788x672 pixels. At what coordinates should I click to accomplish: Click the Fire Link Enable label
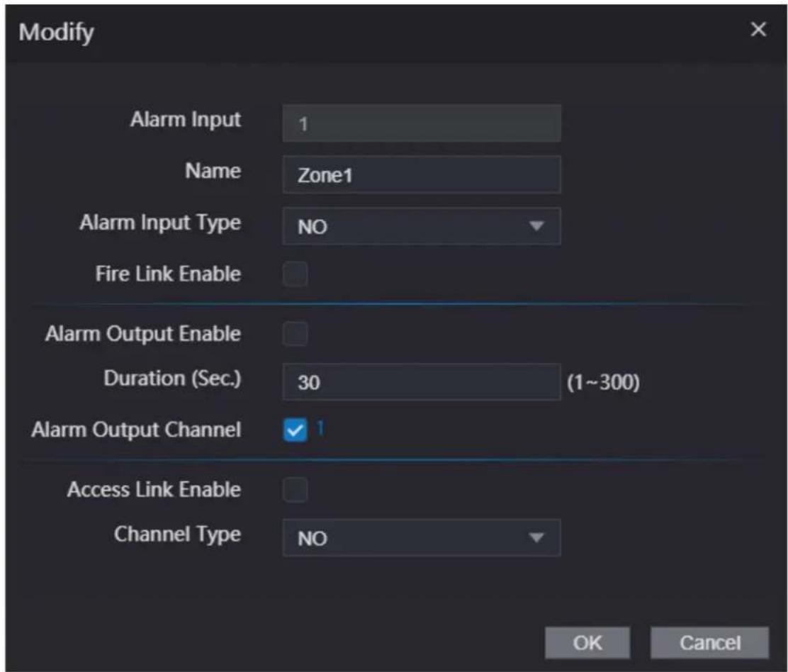point(169,274)
